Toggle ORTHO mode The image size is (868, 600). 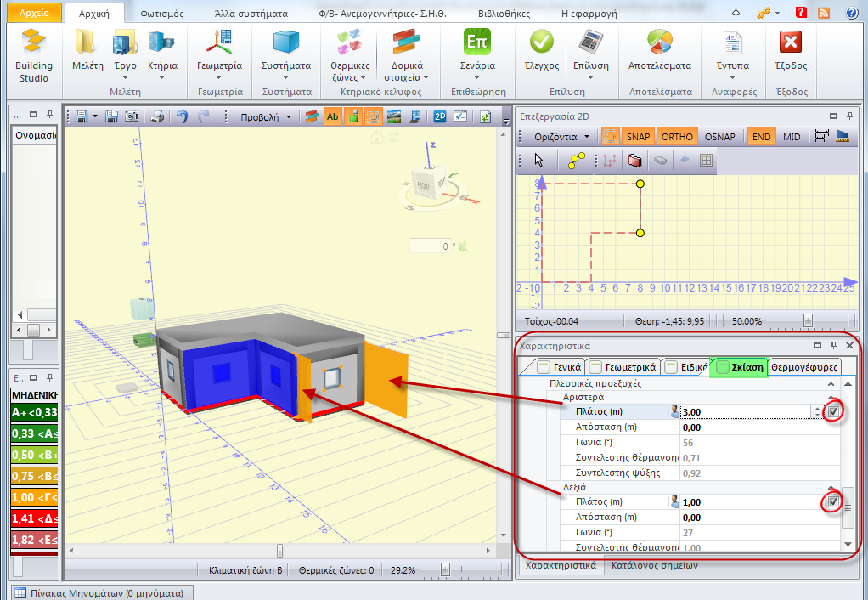point(676,136)
